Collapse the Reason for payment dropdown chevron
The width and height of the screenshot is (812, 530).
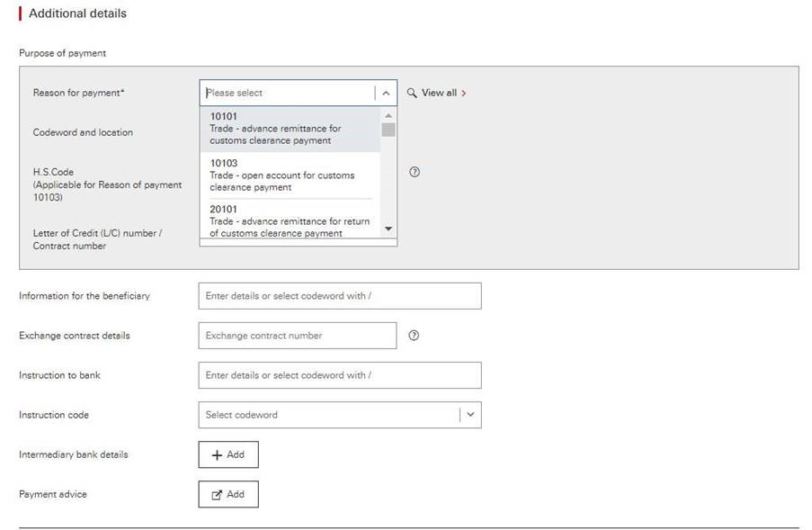pos(386,94)
